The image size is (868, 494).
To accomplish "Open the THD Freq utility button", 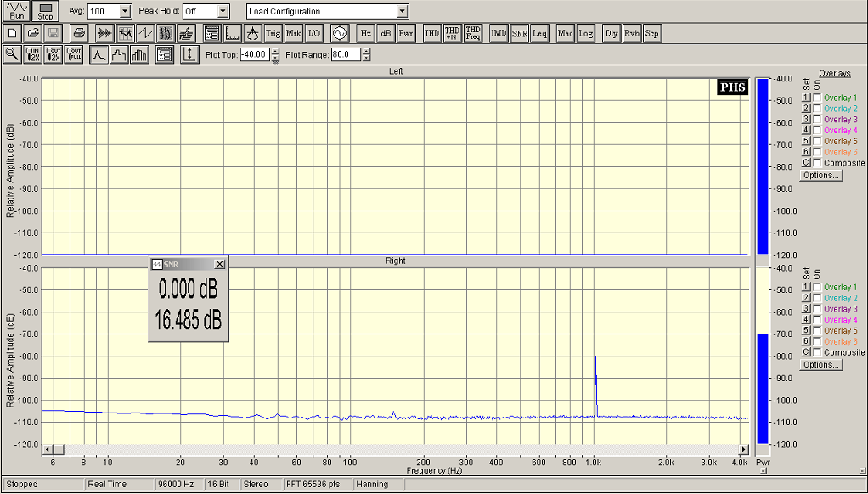I will tap(473, 33).
